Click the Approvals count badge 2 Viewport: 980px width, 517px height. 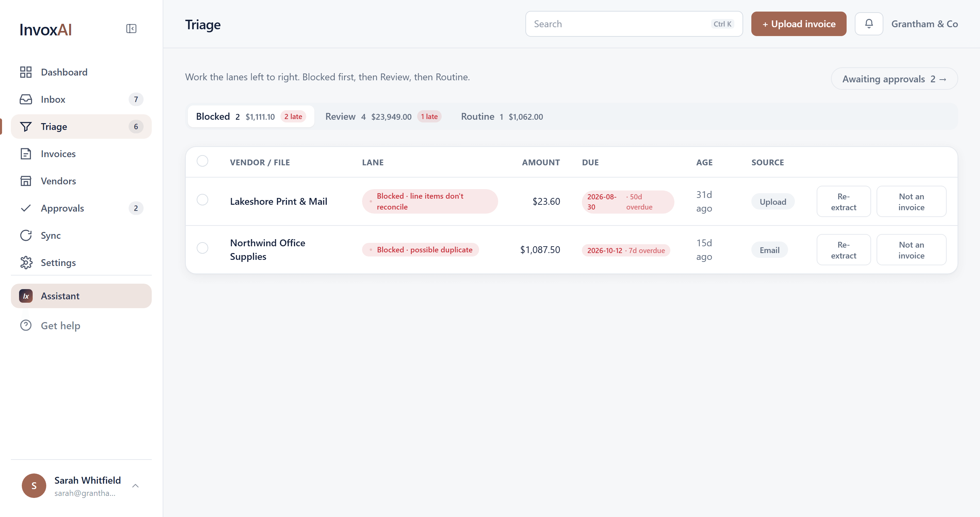coord(136,208)
